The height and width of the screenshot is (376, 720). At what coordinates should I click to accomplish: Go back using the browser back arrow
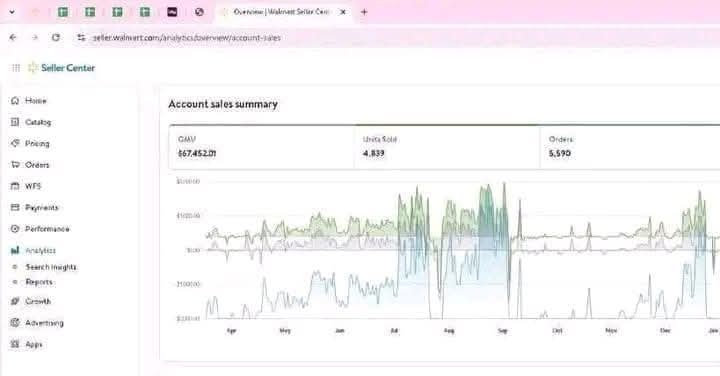tap(13, 38)
